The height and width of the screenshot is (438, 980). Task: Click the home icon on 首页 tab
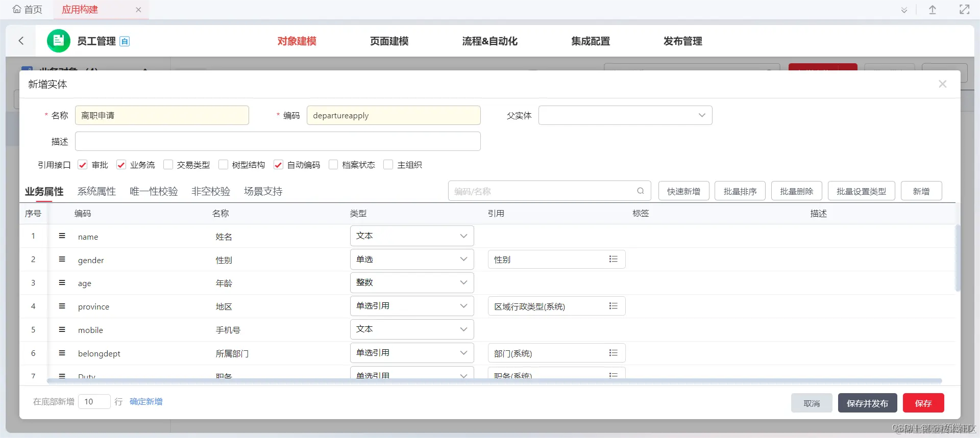coord(17,9)
